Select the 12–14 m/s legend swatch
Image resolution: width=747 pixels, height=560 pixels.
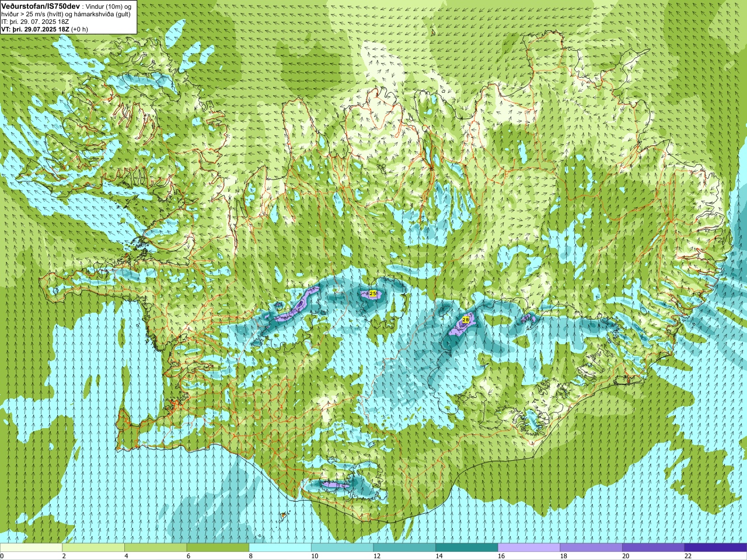pos(404,548)
